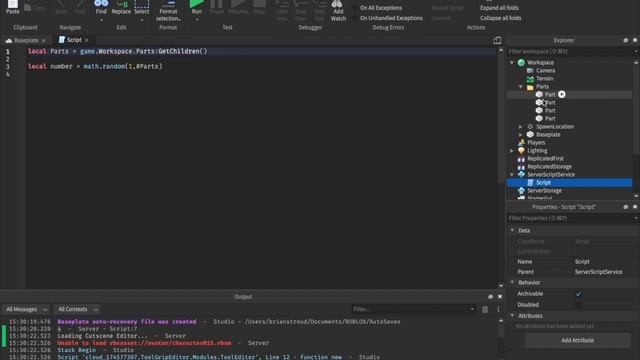Toggle the Disabled checkbox
This screenshot has height=360, width=640.
(578, 305)
